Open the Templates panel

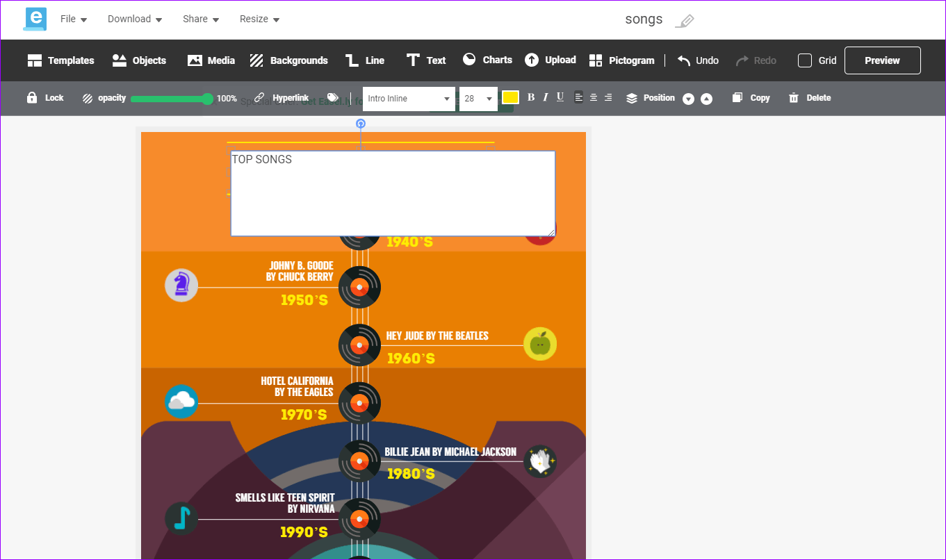60,60
